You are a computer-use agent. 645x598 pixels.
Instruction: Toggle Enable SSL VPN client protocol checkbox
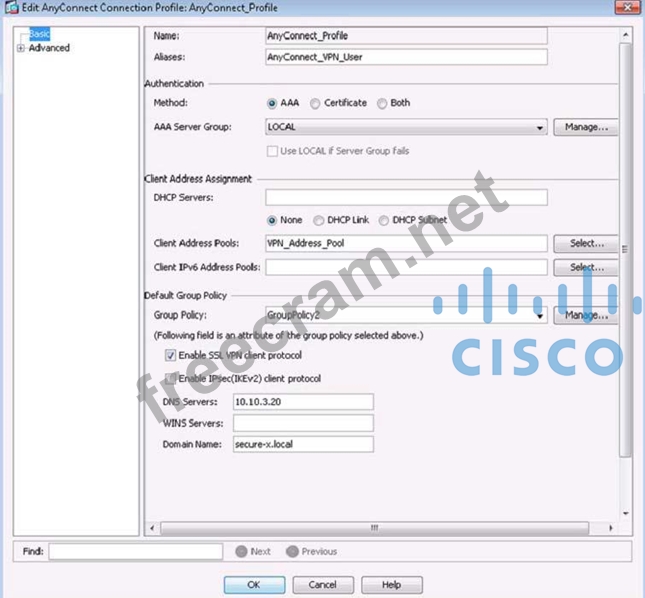171,355
